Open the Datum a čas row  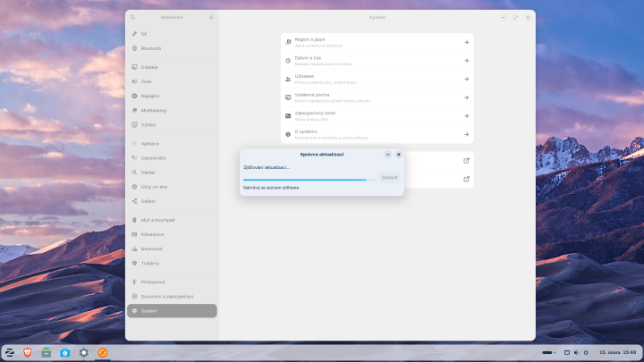coord(377,61)
